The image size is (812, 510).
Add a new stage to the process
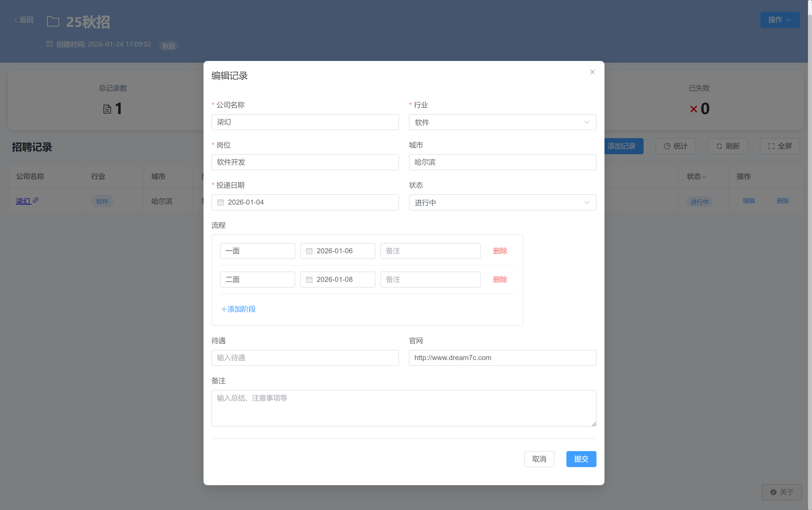point(238,309)
